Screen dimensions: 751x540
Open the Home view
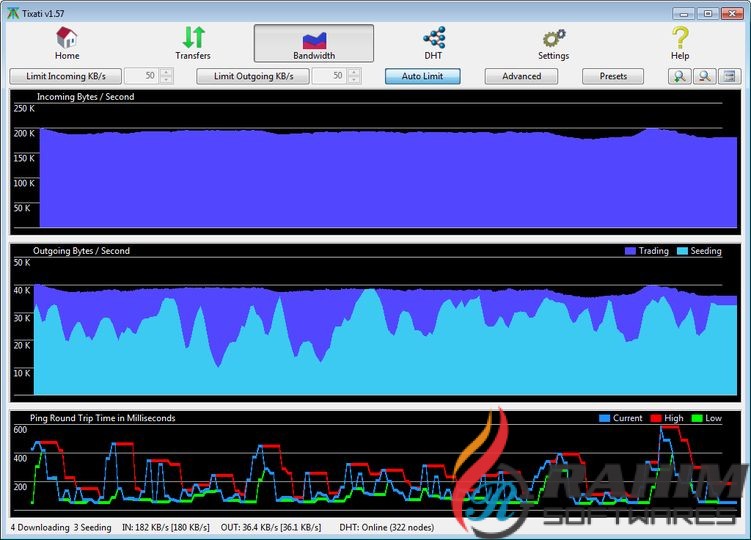[x=67, y=44]
